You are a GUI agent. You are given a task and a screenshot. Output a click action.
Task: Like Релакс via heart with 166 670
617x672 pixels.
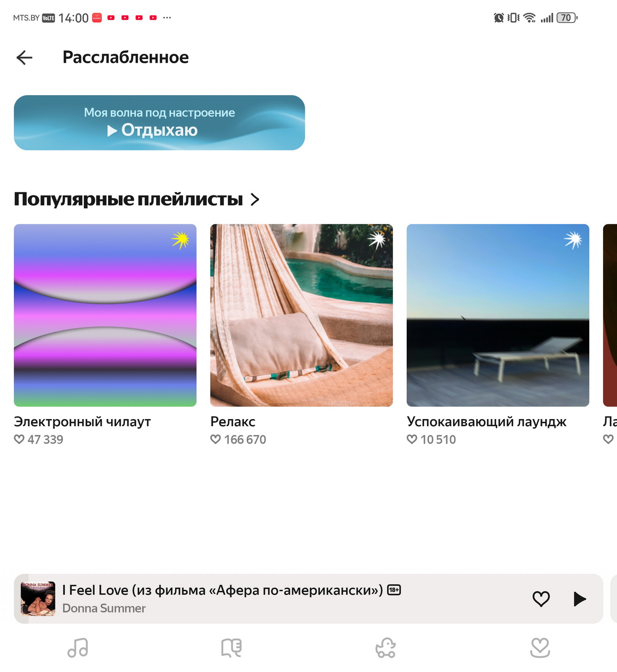click(215, 440)
